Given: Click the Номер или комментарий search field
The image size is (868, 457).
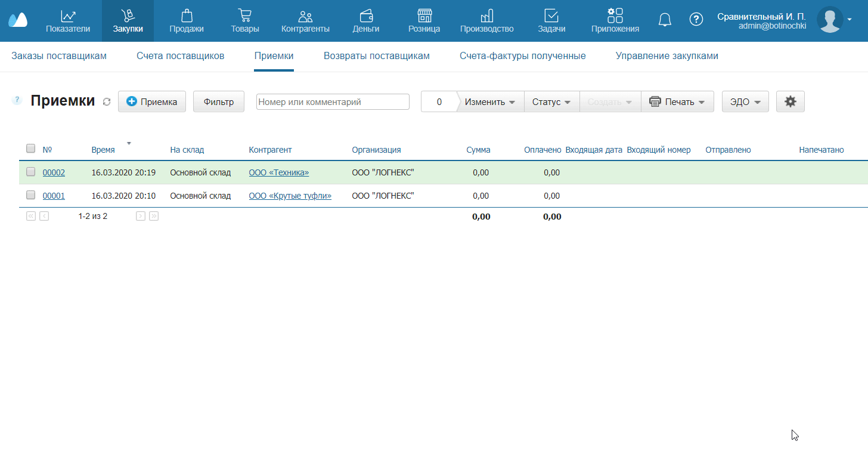Looking at the screenshot, I should point(333,102).
